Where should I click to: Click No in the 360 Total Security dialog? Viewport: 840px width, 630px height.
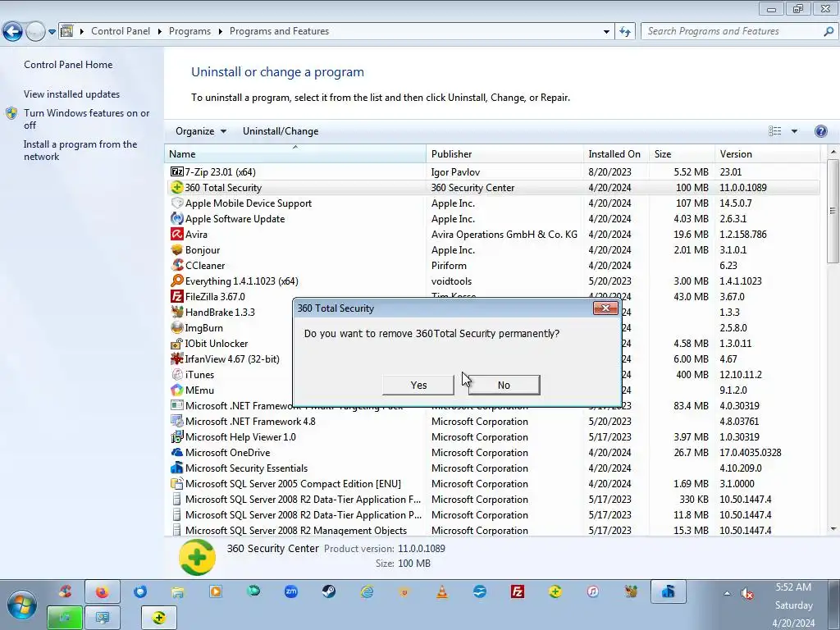(504, 386)
